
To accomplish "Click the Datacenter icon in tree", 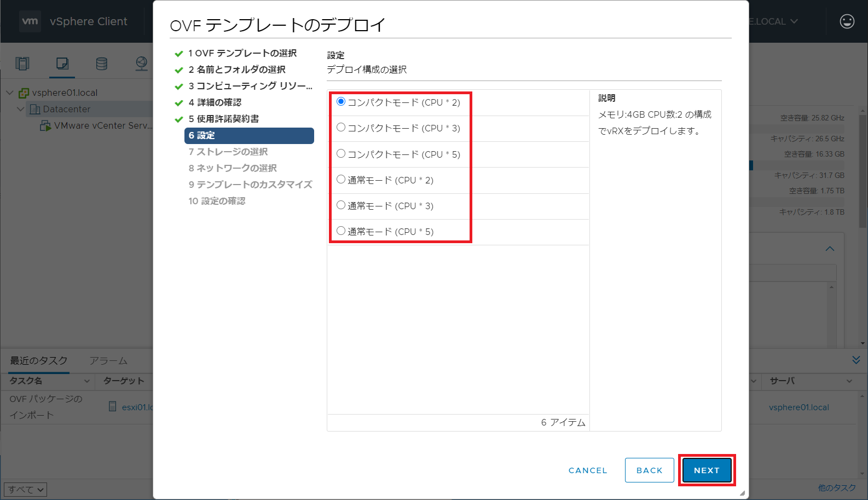I will [35, 109].
